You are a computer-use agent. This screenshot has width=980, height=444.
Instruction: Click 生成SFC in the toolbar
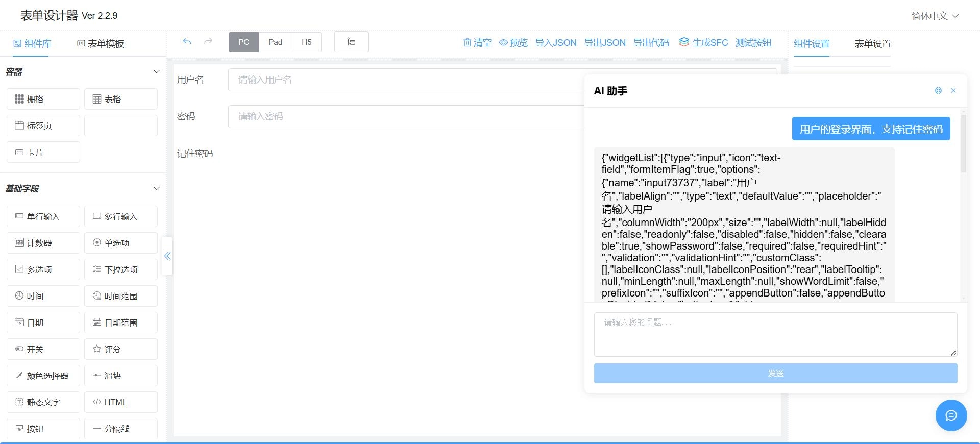coord(703,43)
